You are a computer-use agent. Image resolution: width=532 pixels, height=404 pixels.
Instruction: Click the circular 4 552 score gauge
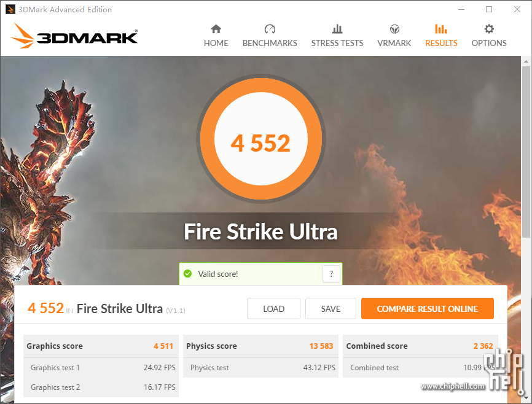(261, 139)
